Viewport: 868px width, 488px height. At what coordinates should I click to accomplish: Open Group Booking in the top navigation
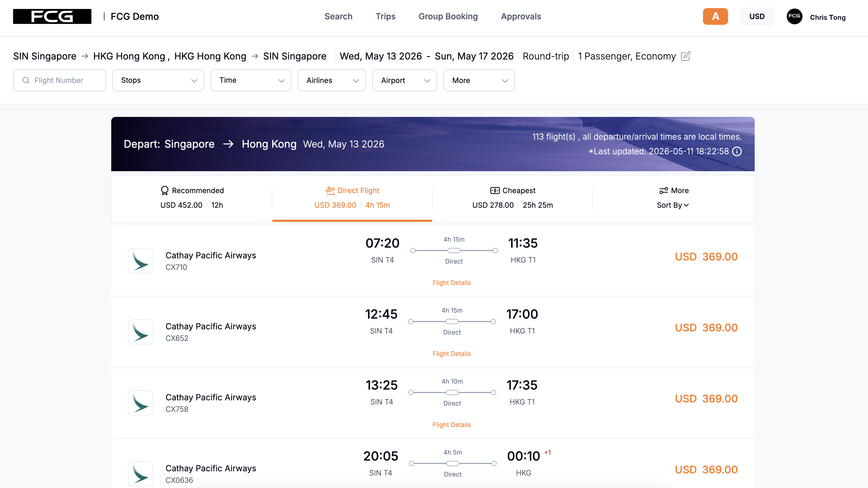pyautogui.click(x=448, y=16)
